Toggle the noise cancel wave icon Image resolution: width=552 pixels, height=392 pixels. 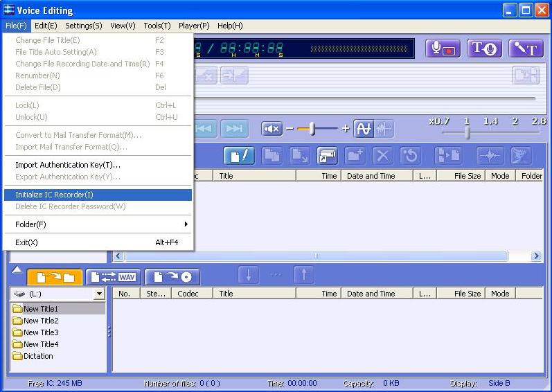pos(364,128)
